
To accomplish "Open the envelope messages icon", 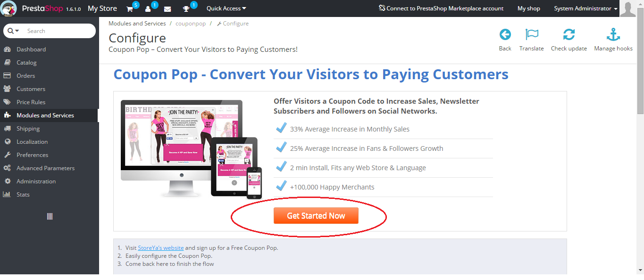I will point(167,9).
